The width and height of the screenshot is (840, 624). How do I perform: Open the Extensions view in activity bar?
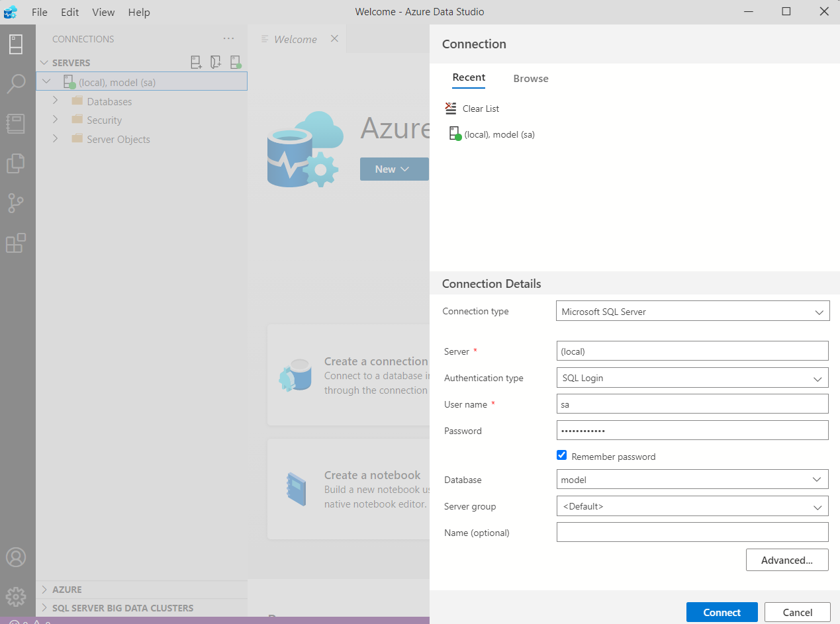(x=16, y=243)
